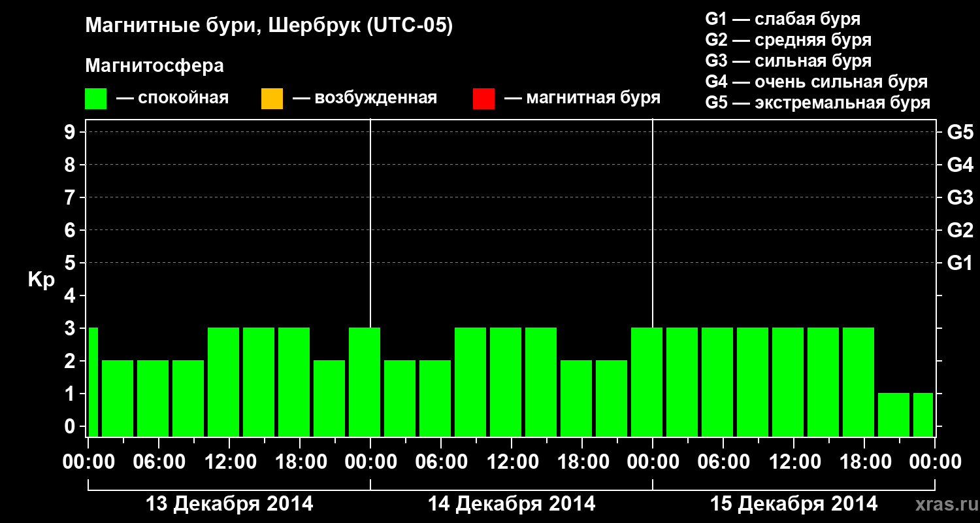Click the '12:00' tick label for 13 December
The width and height of the screenshot is (980, 523).
pyautogui.click(x=229, y=462)
